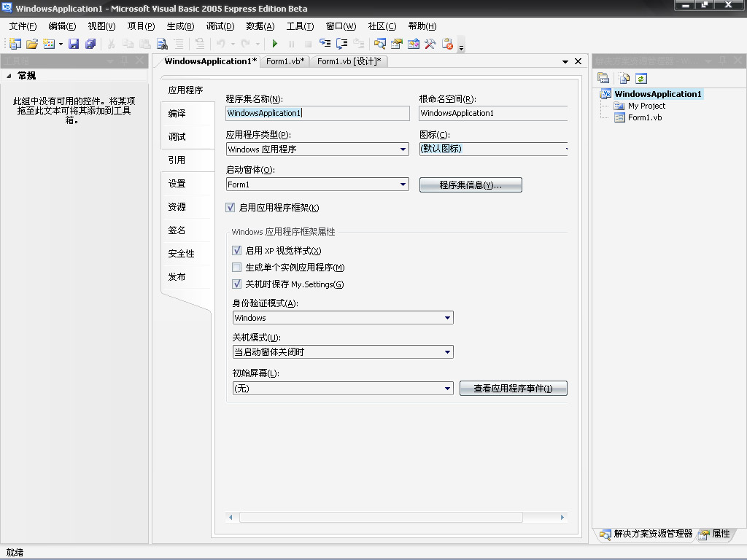Open the document tab list dropdown arrow
Image resolution: width=747 pixels, height=560 pixels.
click(x=565, y=61)
